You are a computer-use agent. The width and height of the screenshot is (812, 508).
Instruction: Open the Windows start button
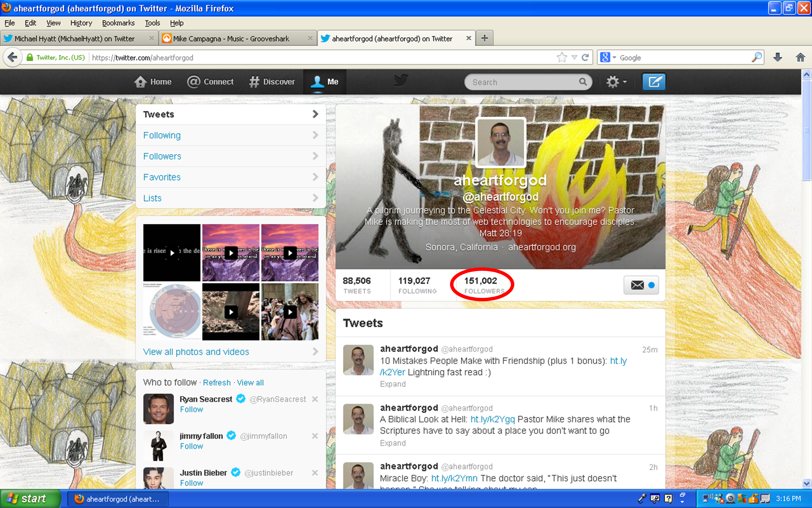[30, 499]
